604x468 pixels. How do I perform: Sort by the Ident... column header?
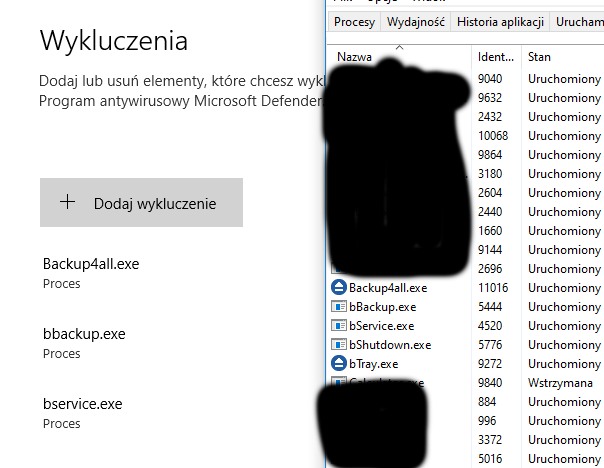pos(495,57)
